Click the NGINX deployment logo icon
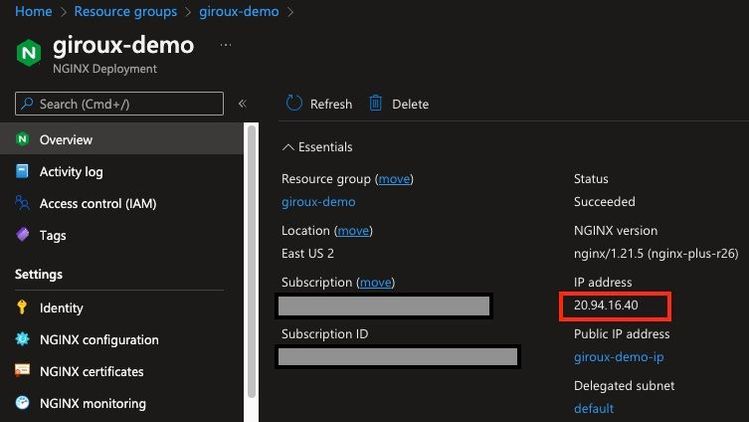Image resolution: width=749 pixels, height=422 pixels. pos(29,53)
